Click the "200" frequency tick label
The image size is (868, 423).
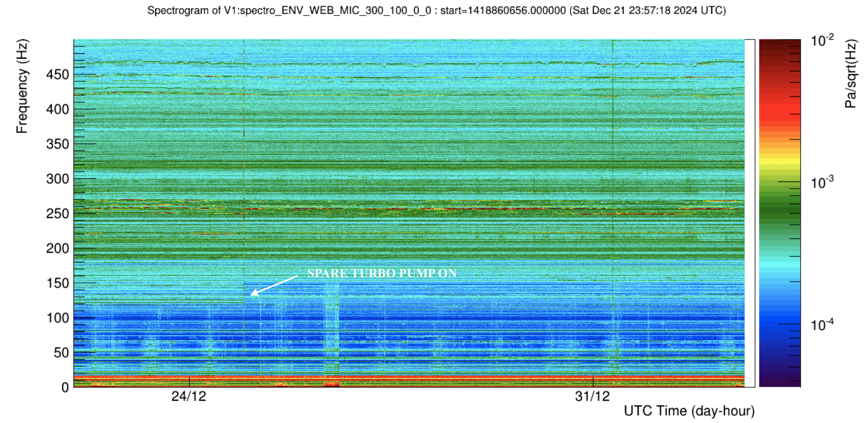58,248
